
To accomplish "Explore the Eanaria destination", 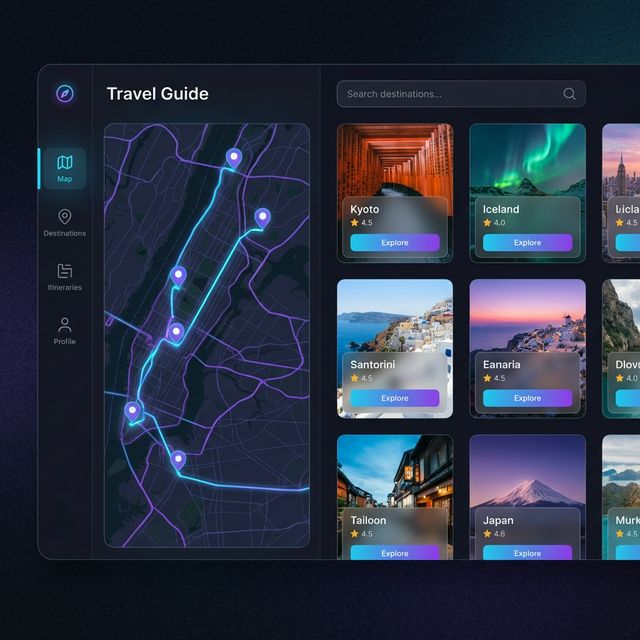I will [527, 398].
